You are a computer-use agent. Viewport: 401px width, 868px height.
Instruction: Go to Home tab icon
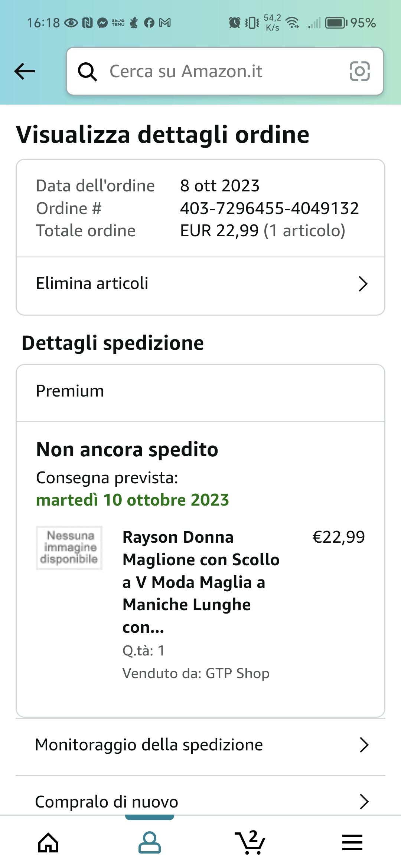[x=49, y=842]
